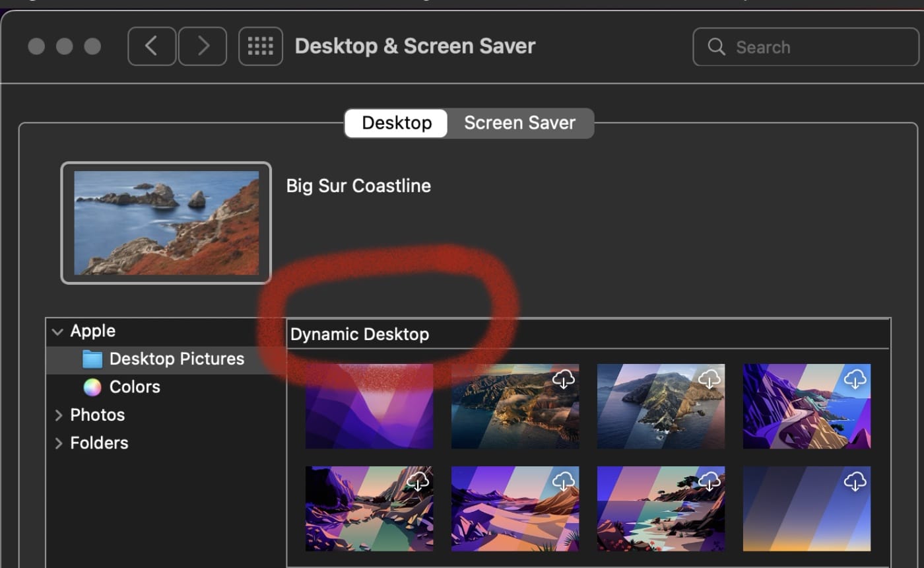Expand the Photos section
Screen dimensions: 924x568
point(58,415)
